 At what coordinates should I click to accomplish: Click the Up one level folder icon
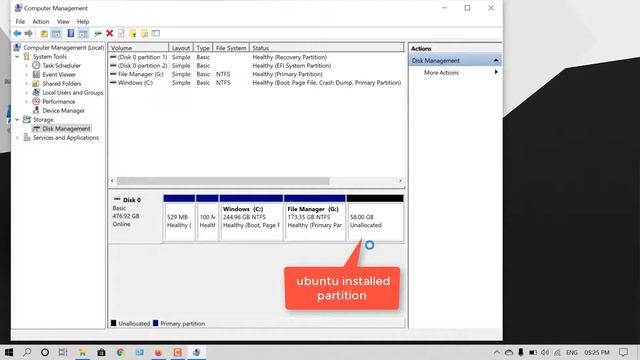(44, 33)
